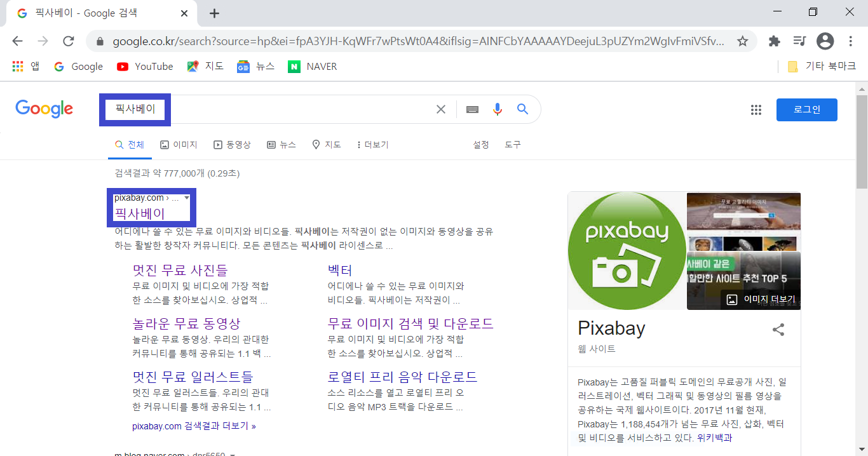The width and height of the screenshot is (868, 456).
Task: Open a new browser tab
Action: (214, 13)
